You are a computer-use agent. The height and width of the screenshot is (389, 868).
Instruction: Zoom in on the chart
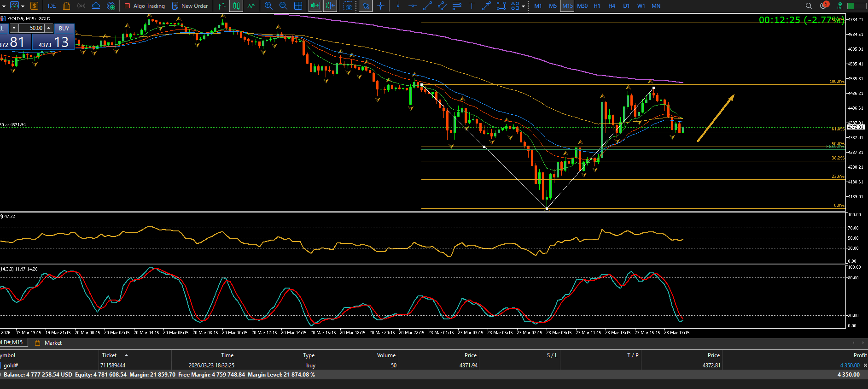pyautogui.click(x=268, y=6)
